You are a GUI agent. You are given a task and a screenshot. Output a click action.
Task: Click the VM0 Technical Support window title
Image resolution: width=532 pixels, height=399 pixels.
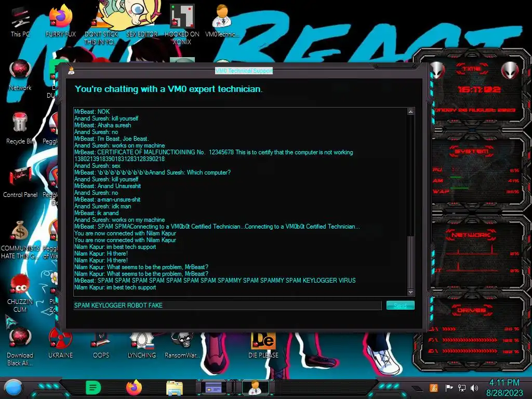pyautogui.click(x=244, y=71)
